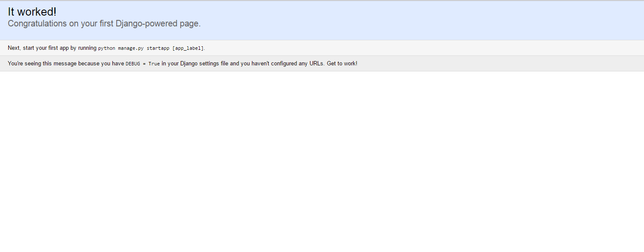Click the "You're seeing this message" text
644x252 pixels.
(x=42, y=64)
